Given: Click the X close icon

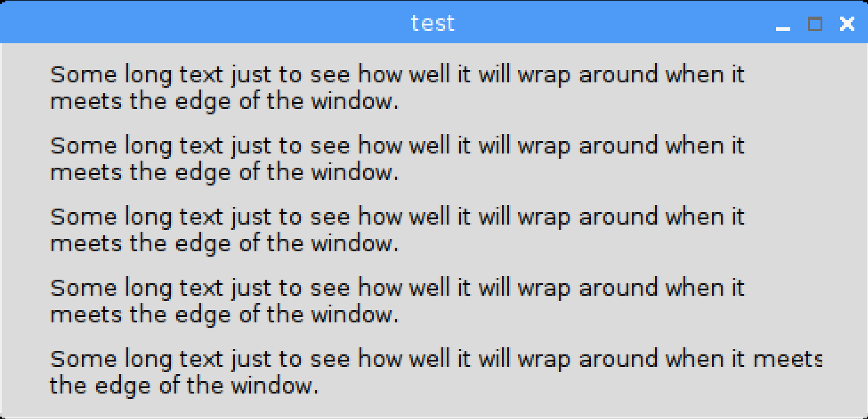Looking at the screenshot, I should [x=847, y=24].
